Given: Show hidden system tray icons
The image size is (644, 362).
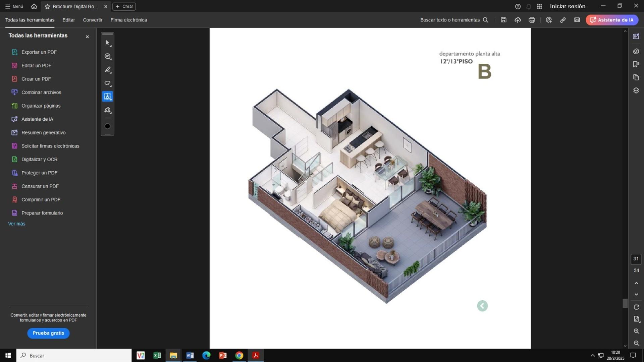Looking at the screenshot, I should coord(593,355).
